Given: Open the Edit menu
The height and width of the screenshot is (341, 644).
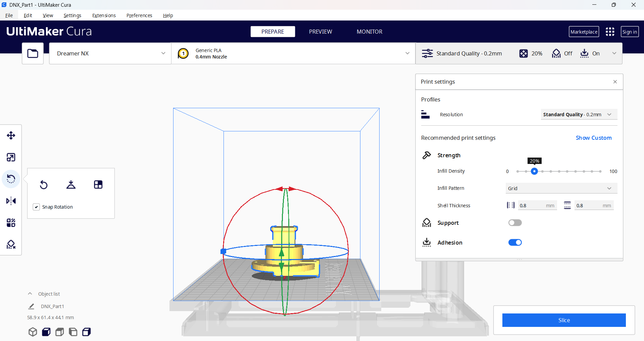Looking at the screenshot, I should 28,15.
